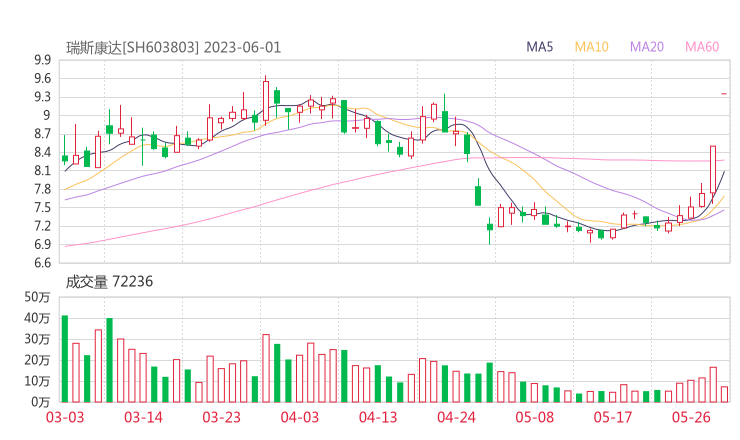
Task: Select the last red volume bar at chart end
Action: [x=724, y=394]
